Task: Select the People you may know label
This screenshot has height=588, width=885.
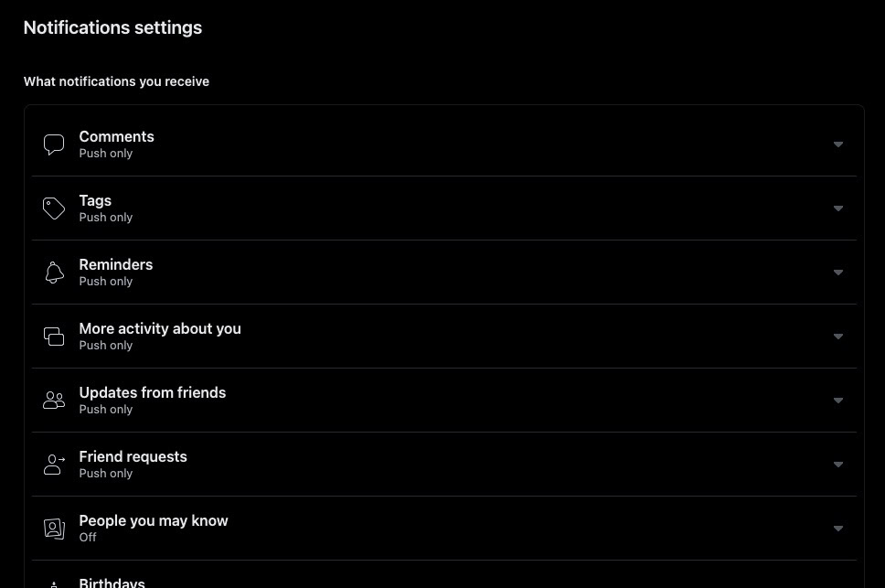Action: pos(154,521)
